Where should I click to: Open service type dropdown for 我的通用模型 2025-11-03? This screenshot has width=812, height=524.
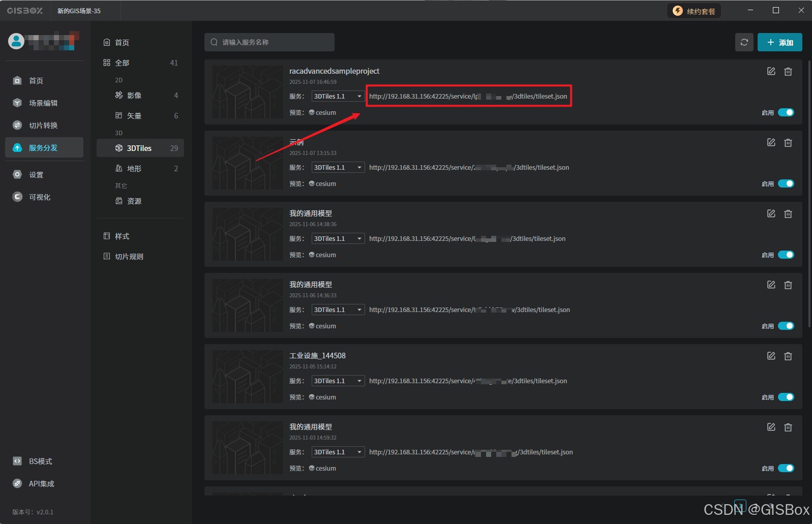tap(338, 452)
